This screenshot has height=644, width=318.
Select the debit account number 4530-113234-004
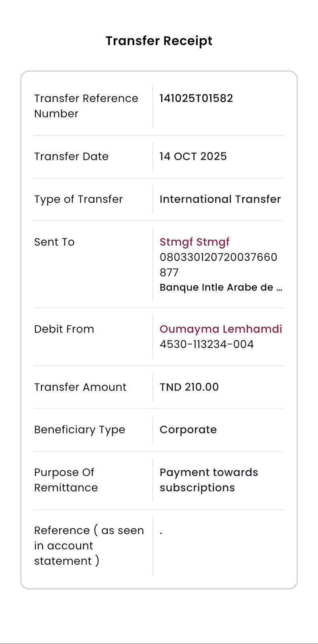coord(207,345)
